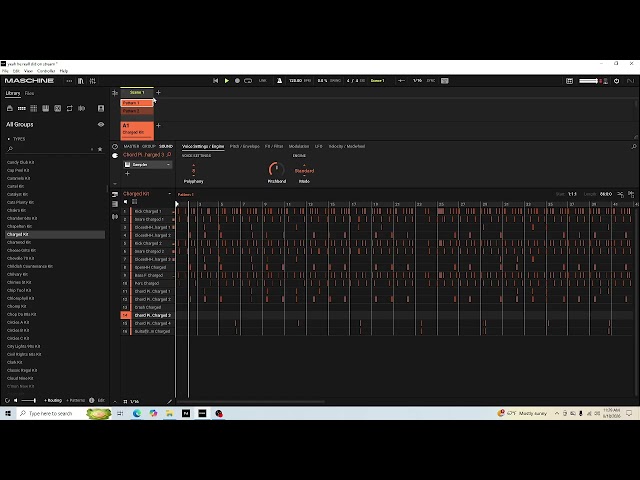Click the Play button in the transport
Viewport: 640px width, 480px height.
pos(227,81)
